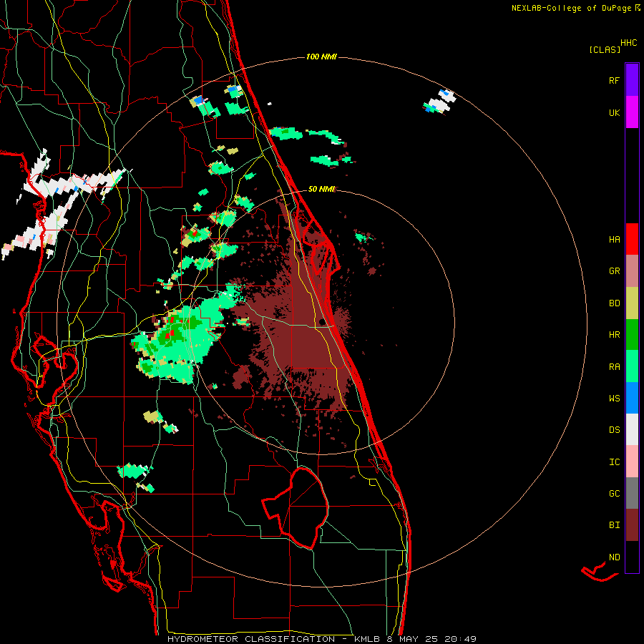
Task: Click the IC light pink legend swatch
Action: [x=632, y=462]
